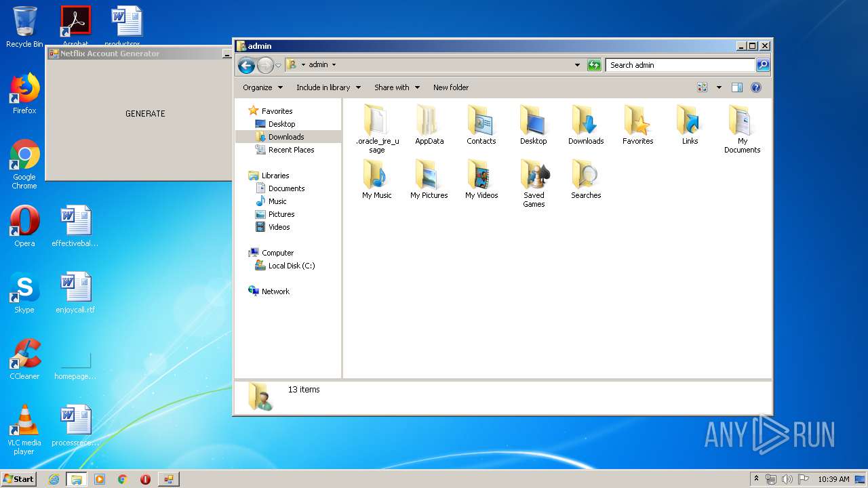This screenshot has width=868, height=488.
Task: Open the Include in library dropdown
Action: pos(328,87)
